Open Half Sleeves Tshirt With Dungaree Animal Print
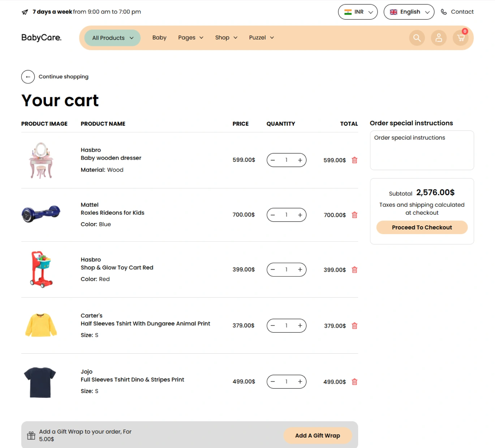Viewport: 495px width, 448px height. [x=145, y=324]
